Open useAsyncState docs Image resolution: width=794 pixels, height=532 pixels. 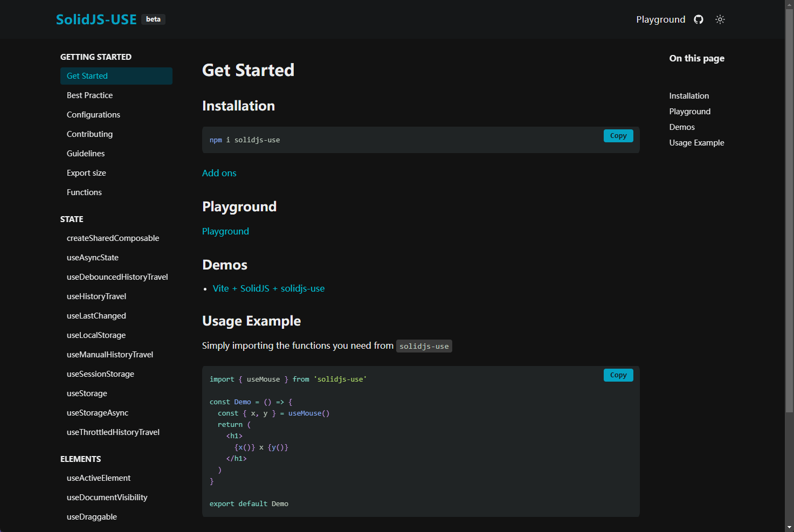point(116,258)
